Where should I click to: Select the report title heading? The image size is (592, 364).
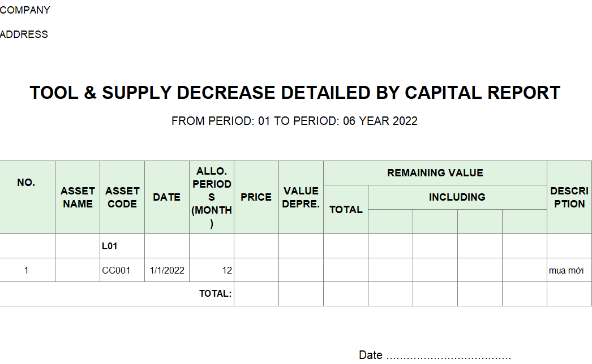[295, 93]
